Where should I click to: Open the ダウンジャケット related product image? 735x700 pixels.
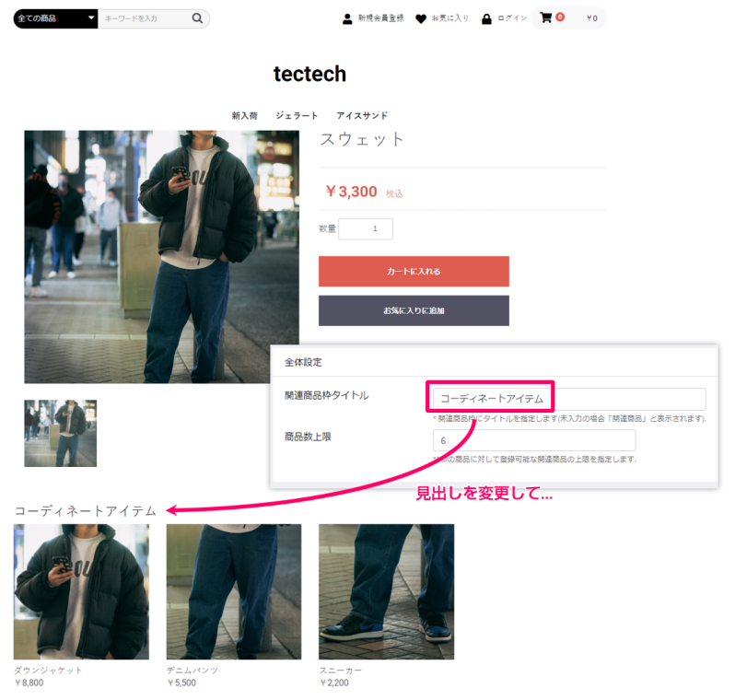coord(82,591)
